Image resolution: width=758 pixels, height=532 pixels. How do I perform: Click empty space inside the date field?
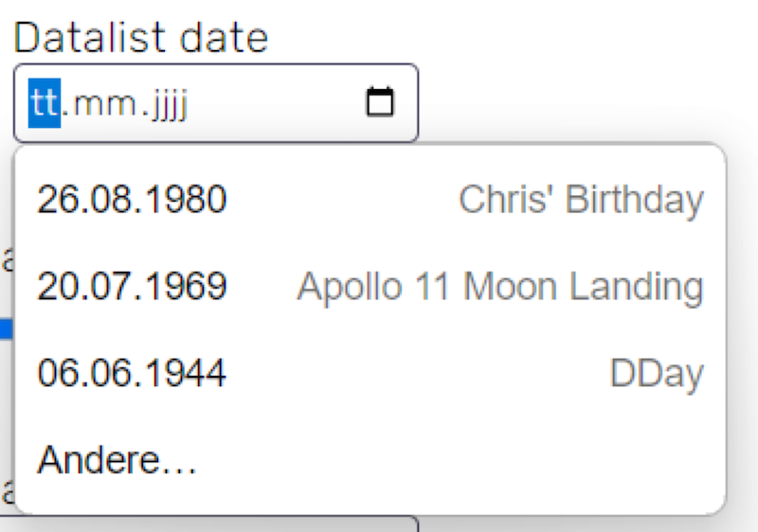pos(276,103)
